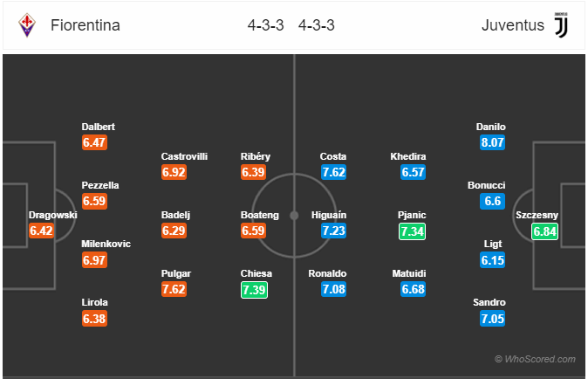Click Szczesny's green 6.84 rating badge

coord(544,231)
